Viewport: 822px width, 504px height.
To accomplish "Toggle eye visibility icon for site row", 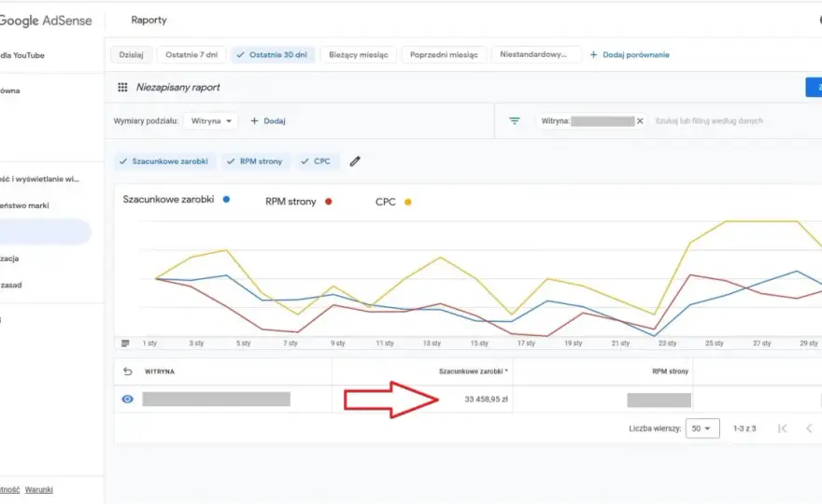I will (x=127, y=399).
